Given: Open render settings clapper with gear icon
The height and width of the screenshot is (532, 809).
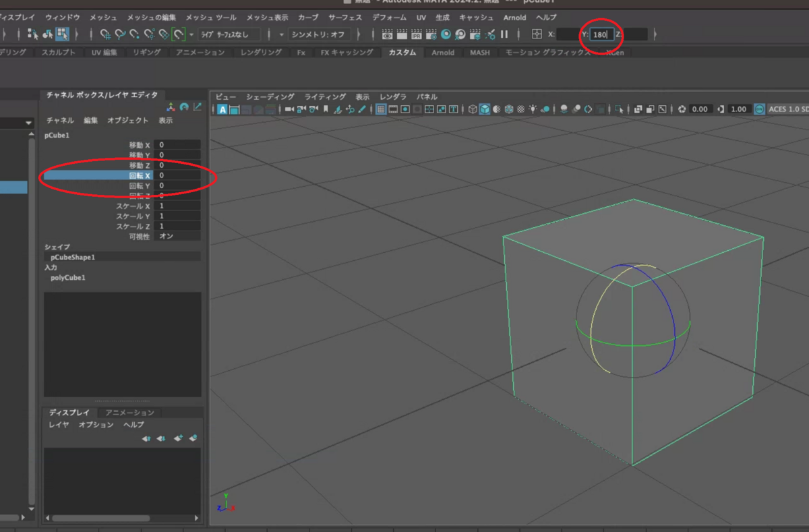Looking at the screenshot, I should [431, 34].
